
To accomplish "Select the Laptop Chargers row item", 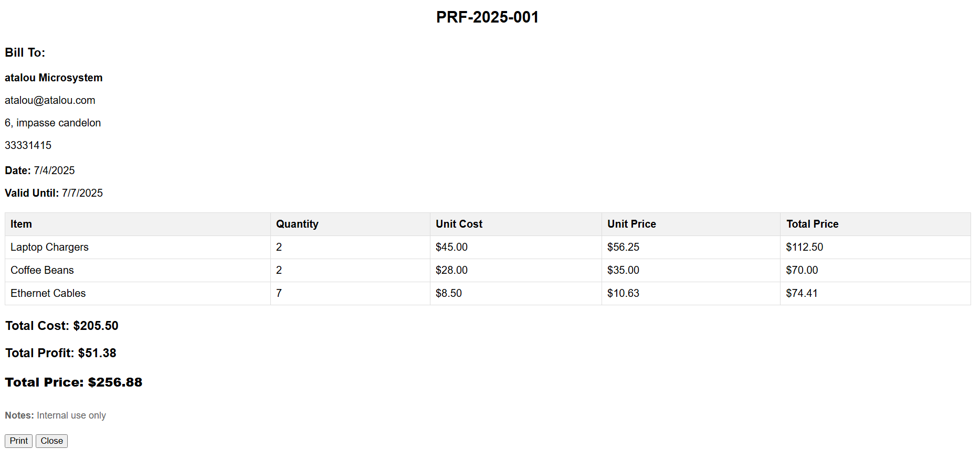I will (49, 247).
